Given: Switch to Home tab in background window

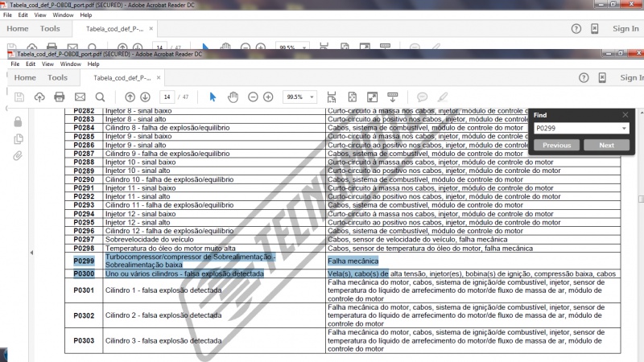Looking at the screenshot, I should pyautogui.click(x=17, y=29).
